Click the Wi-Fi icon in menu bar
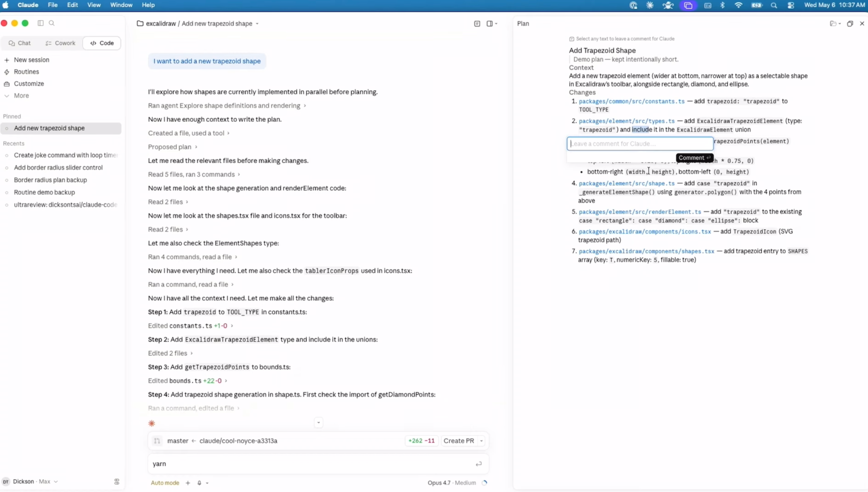Image resolution: width=868 pixels, height=492 pixels. click(x=738, y=5)
